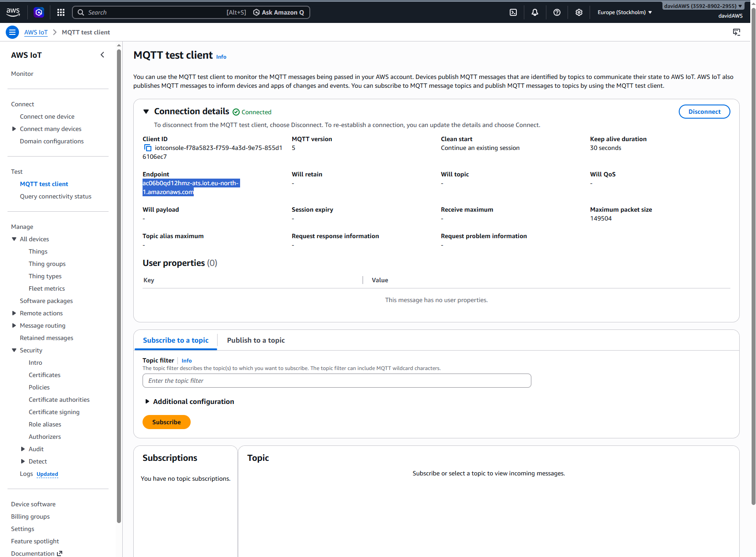Open Info link next to MQTT test client
The width and height of the screenshot is (756, 557).
pos(221,57)
